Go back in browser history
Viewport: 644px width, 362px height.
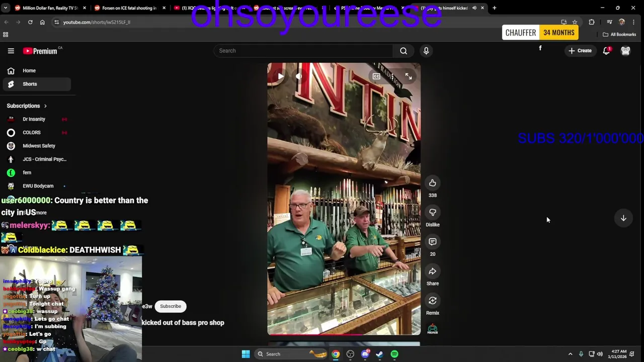(6, 22)
